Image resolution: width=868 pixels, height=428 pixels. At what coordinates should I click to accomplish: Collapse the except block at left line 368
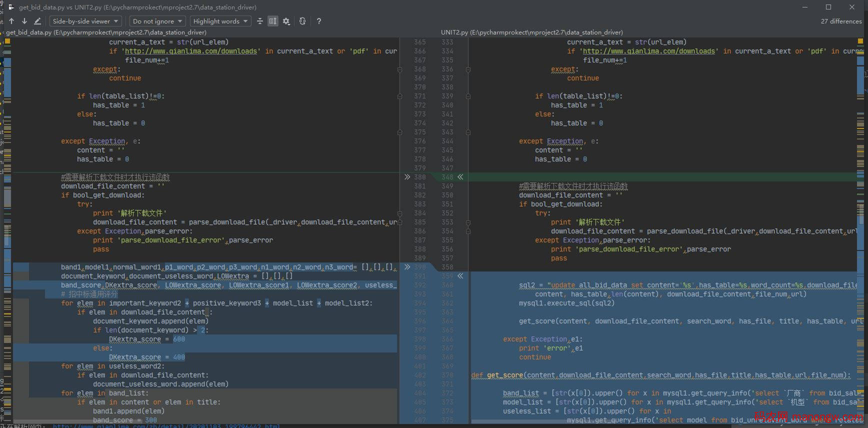(x=399, y=69)
